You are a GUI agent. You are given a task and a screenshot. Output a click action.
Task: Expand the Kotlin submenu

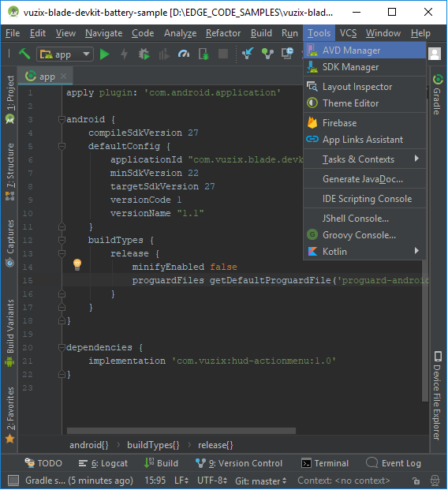click(364, 252)
